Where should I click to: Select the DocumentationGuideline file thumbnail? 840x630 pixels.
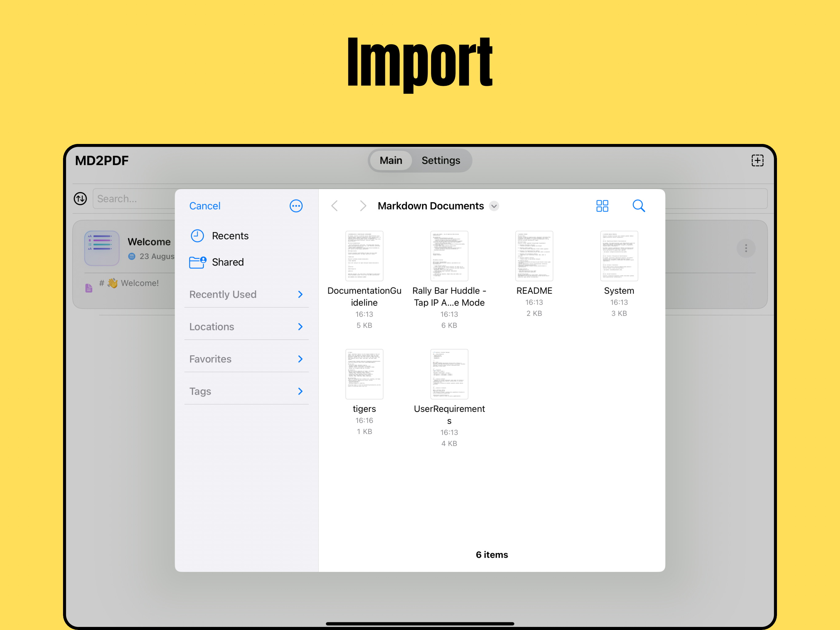pos(364,256)
